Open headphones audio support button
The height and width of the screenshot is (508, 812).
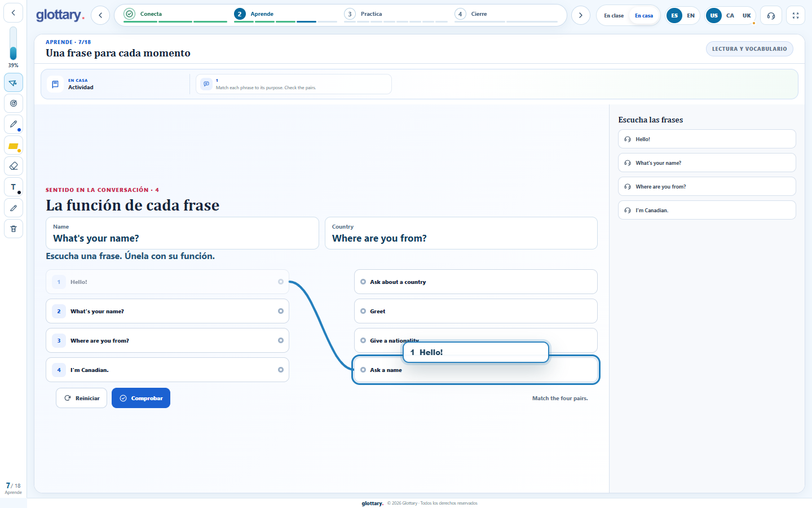(x=771, y=15)
